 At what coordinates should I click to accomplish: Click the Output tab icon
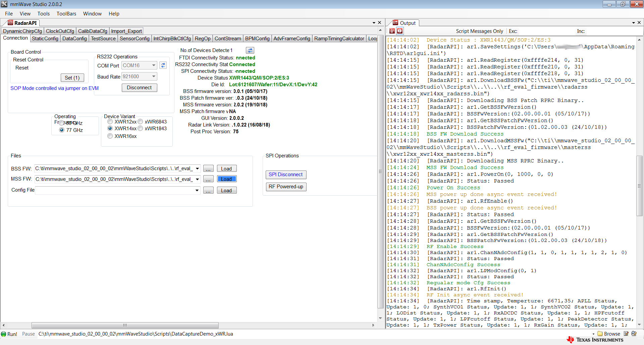tap(395, 23)
